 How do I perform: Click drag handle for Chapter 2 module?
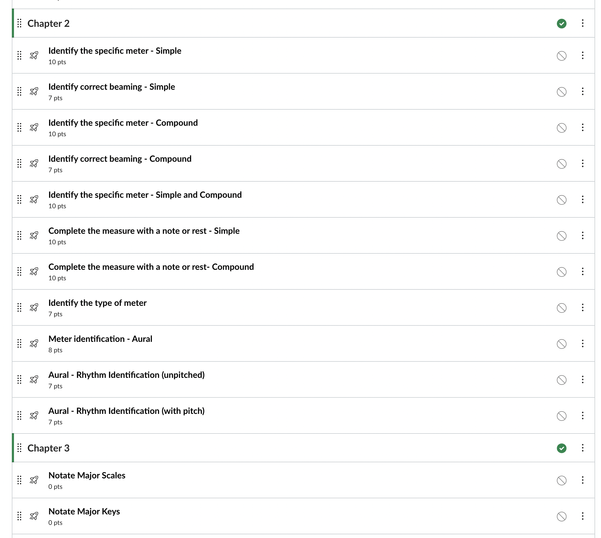(19, 23)
